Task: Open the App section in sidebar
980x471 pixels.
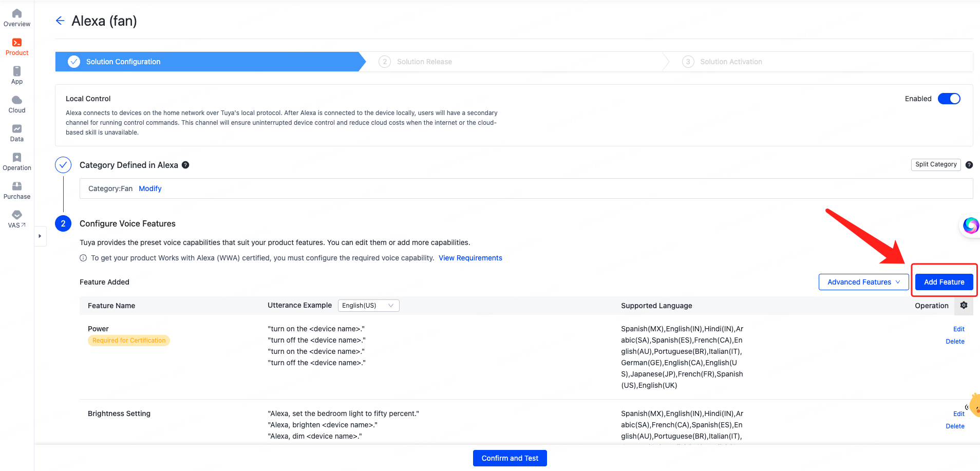Action: pos(17,76)
